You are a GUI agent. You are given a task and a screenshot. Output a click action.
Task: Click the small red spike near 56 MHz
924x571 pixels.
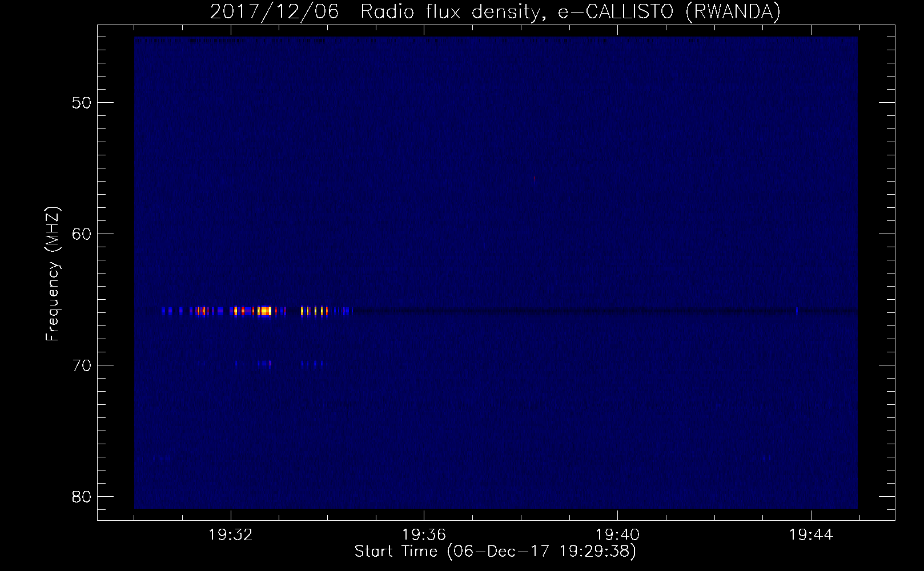pyautogui.click(x=535, y=179)
